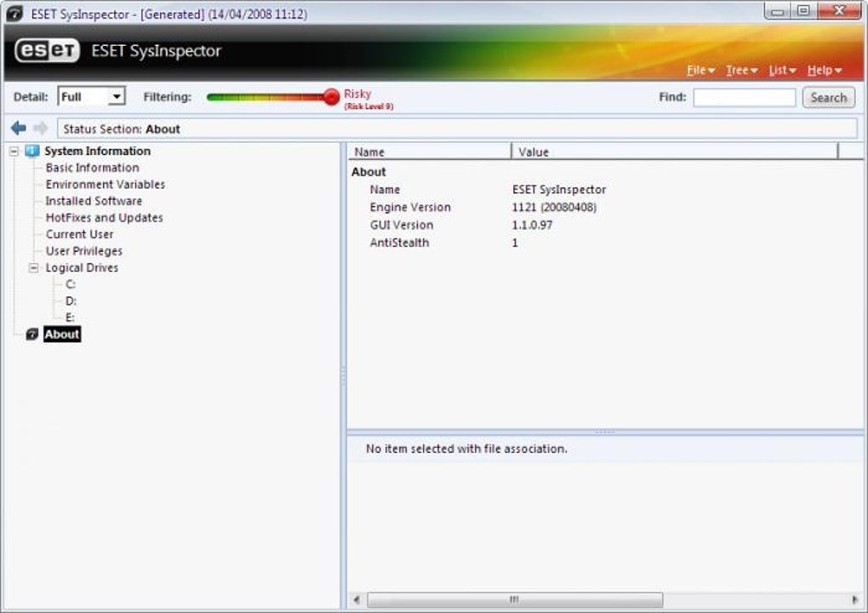This screenshot has width=868, height=613.
Task: Click 'No item selected with file association' text
Action: pyautogui.click(x=466, y=449)
